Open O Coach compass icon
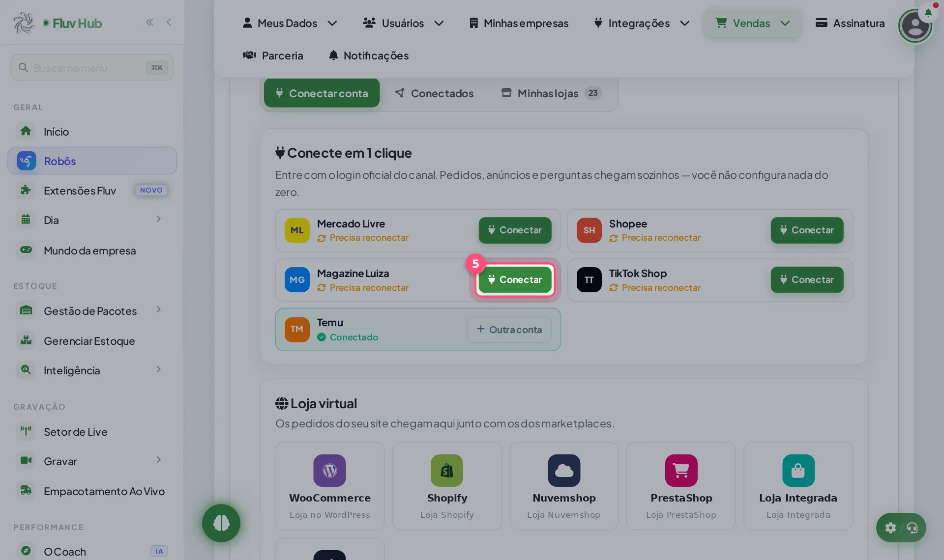 point(26,551)
